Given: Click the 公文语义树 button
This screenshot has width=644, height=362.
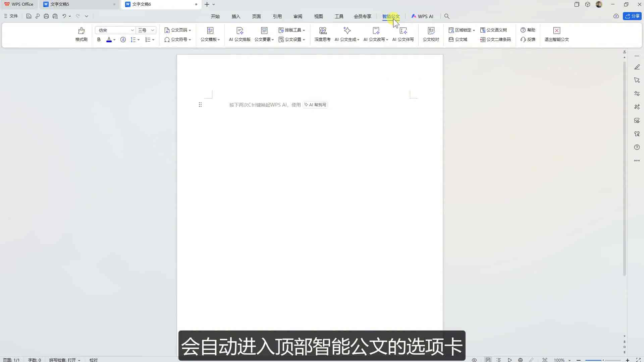Looking at the screenshot, I should point(493,30).
